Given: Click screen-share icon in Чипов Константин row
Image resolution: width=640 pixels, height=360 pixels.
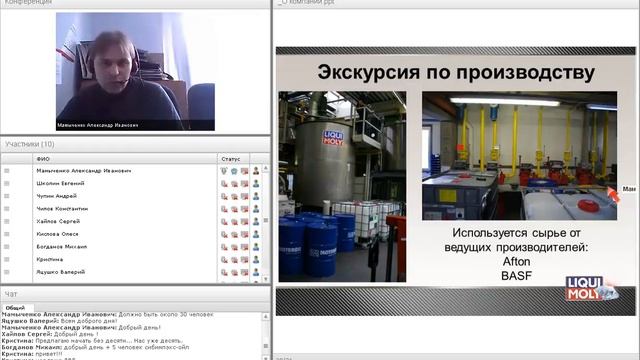Looking at the screenshot, I should 244,209.
